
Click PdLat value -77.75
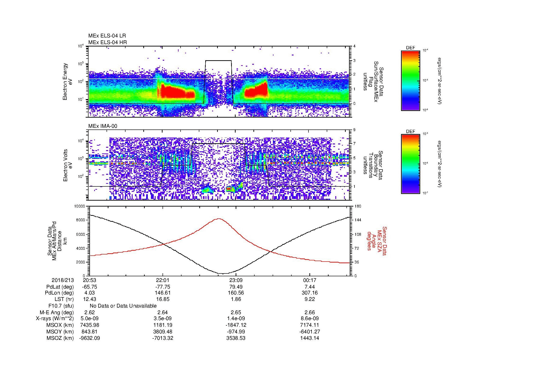click(163, 287)
